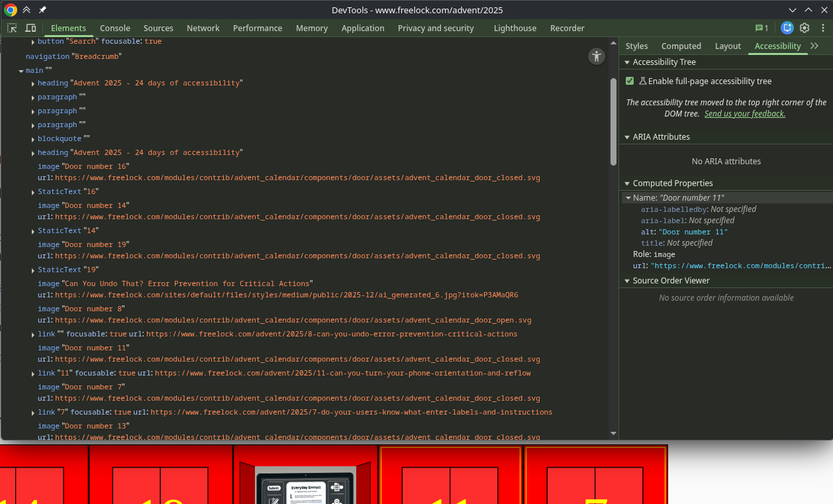The image size is (833, 504).
Task: Open DevTools settings via the gear icon
Action: [x=804, y=28]
